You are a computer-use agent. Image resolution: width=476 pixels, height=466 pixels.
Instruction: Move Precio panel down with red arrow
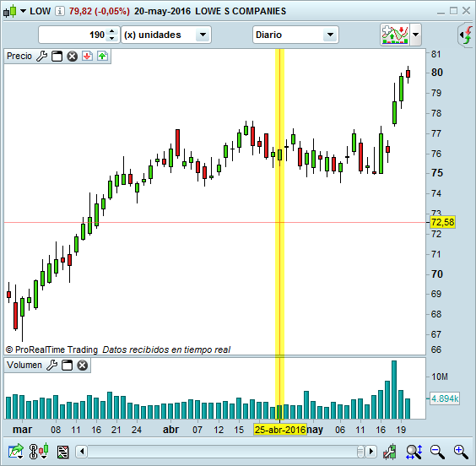88,57
